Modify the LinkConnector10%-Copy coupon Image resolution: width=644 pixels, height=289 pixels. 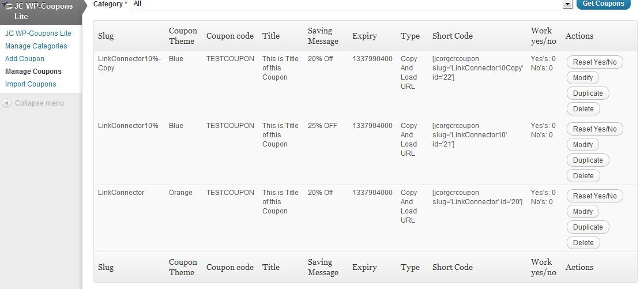583,78
